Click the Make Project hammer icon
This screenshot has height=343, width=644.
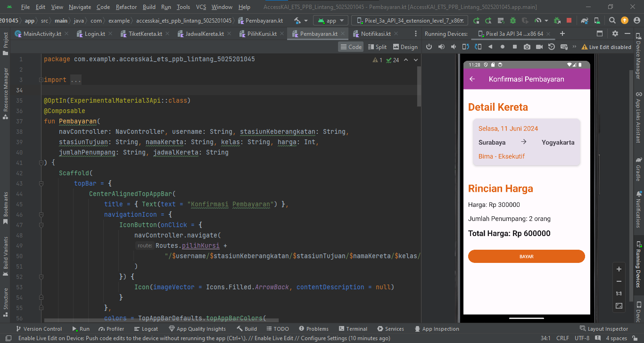pos(297,21)
